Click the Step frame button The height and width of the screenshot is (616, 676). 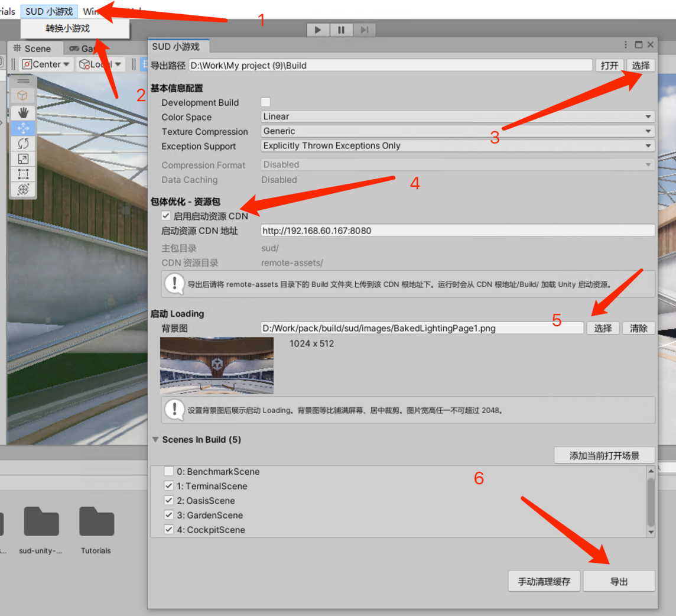pyautogui.click(x=365, y=30)
